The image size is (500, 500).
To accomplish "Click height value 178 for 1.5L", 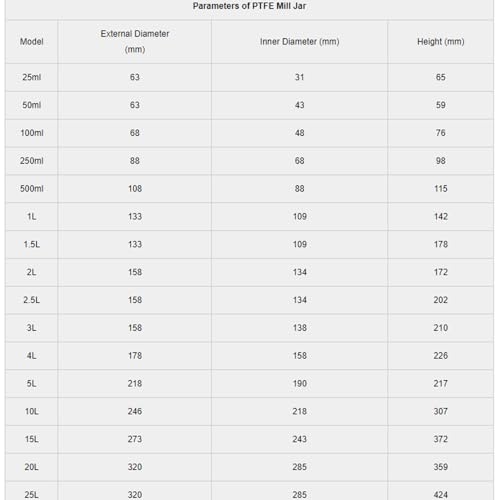I will click(x=441, y=244).
